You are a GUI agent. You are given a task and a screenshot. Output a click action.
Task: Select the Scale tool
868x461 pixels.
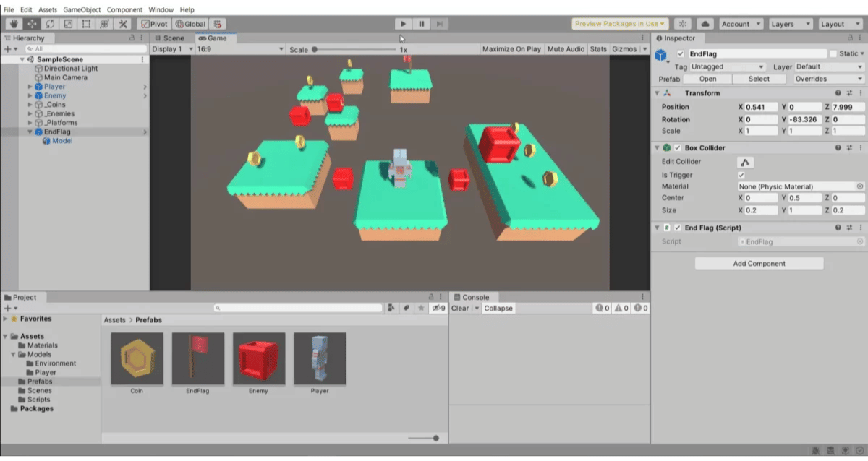67,24
